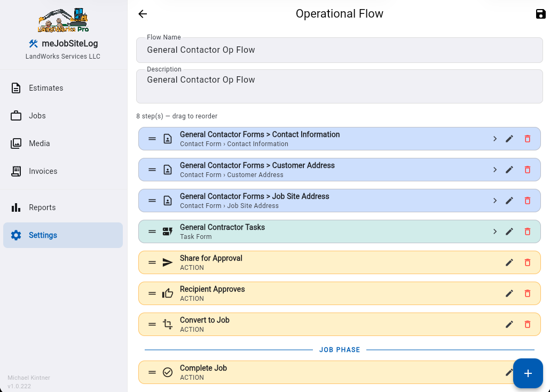Delete the Recipient Approves action

tap(528, 293)
